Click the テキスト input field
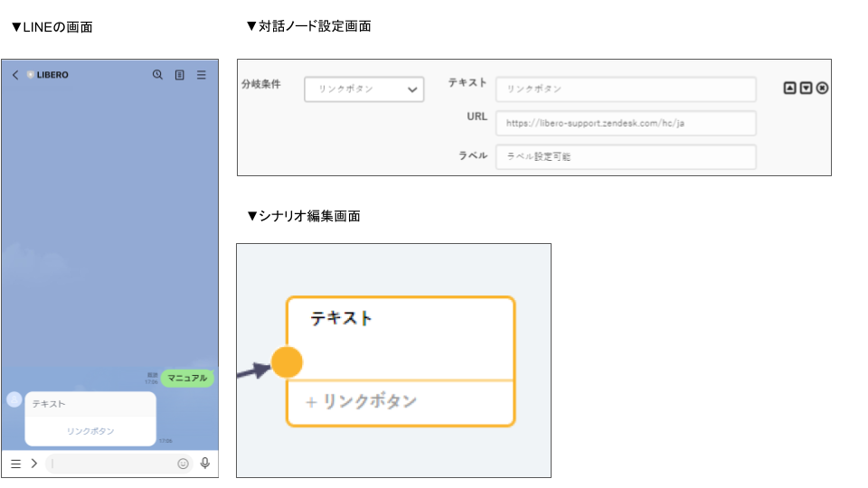Image resolution: width=868 pixels, height=488 pixels. coord(626,89)
